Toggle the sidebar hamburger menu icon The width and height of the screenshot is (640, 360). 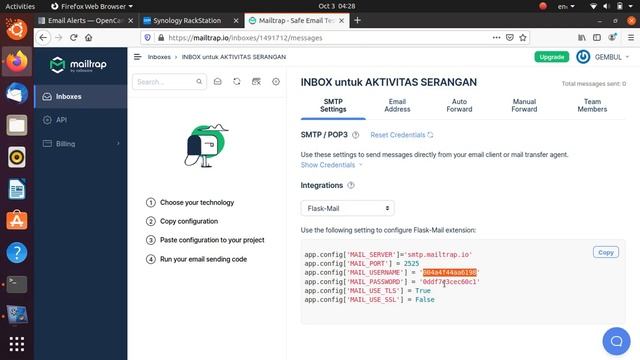(138, 57)
